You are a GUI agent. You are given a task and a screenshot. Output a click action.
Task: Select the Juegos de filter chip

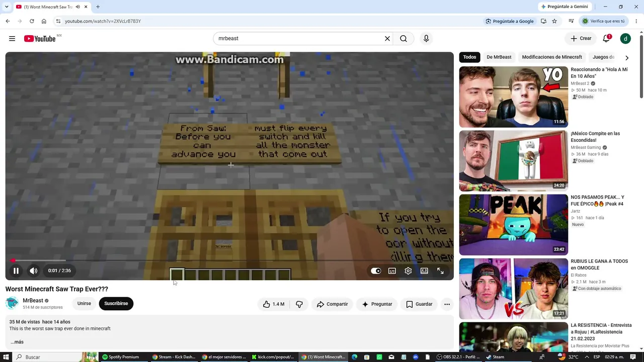604,57
